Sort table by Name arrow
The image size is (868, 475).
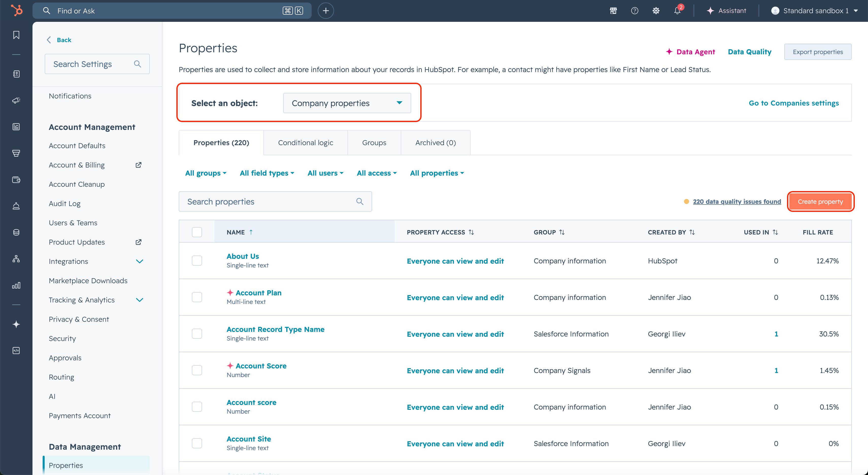tap(251, 232)
